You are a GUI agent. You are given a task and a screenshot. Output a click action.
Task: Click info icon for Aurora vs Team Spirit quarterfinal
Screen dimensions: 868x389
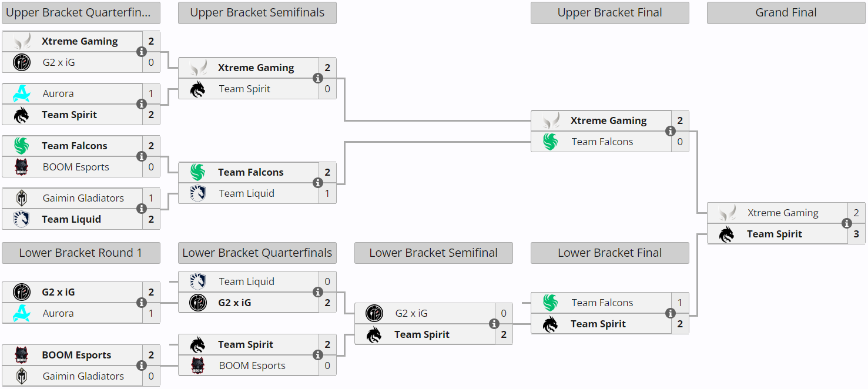(142, 104)
